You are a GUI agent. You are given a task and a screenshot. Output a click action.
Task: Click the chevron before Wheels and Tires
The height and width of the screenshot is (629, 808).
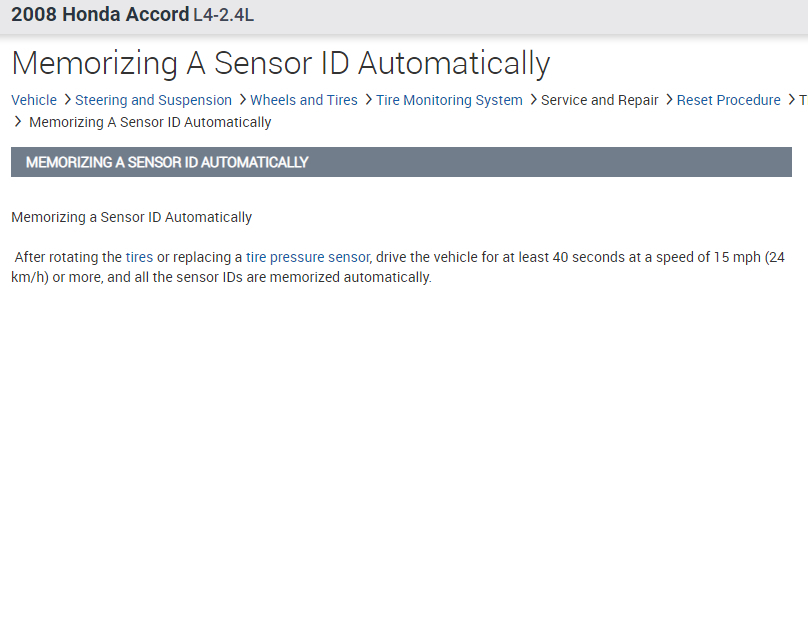[242, 100]
